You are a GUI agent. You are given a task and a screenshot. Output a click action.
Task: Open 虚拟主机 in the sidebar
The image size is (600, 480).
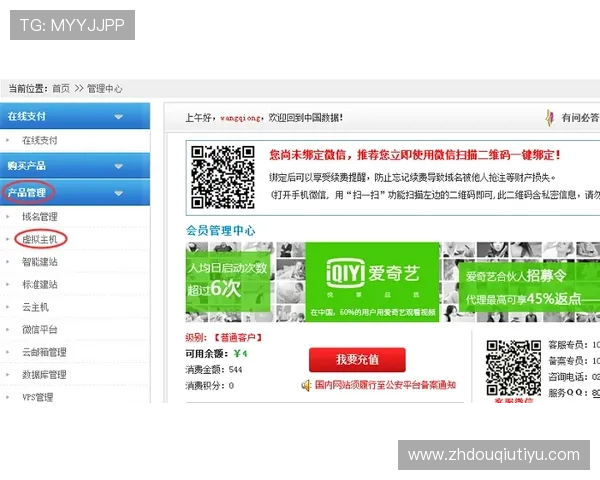(x=39, y=239)
